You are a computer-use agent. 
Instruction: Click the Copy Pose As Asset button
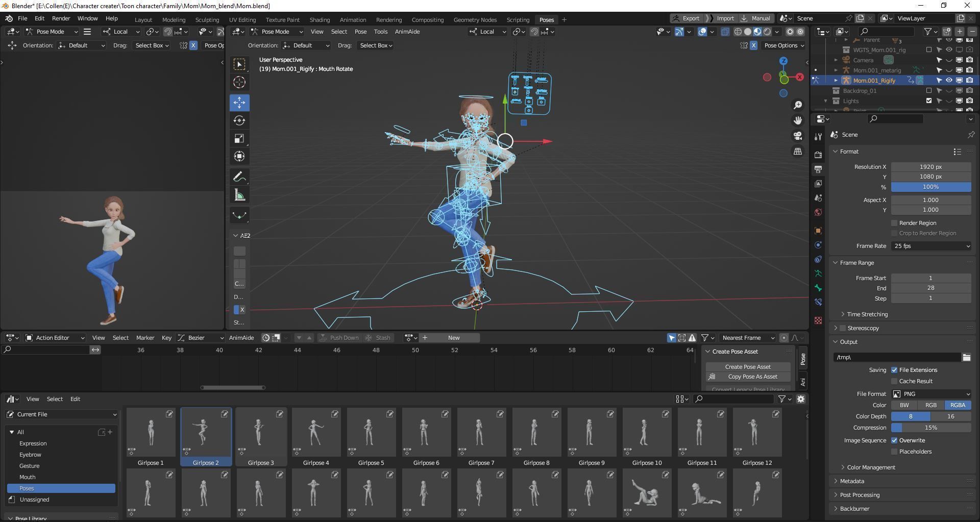[748, 377]
